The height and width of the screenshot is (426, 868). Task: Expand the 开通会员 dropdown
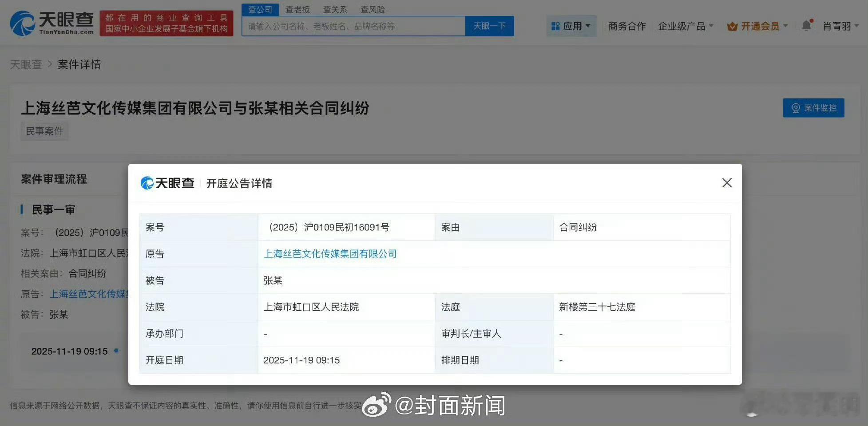pyautogui.click(x=757, y=26)
